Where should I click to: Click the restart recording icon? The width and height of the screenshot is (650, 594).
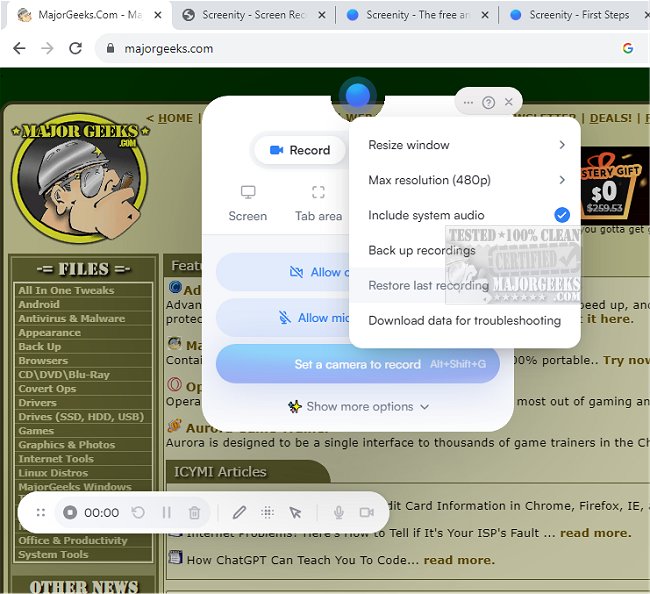pos(139,513)
